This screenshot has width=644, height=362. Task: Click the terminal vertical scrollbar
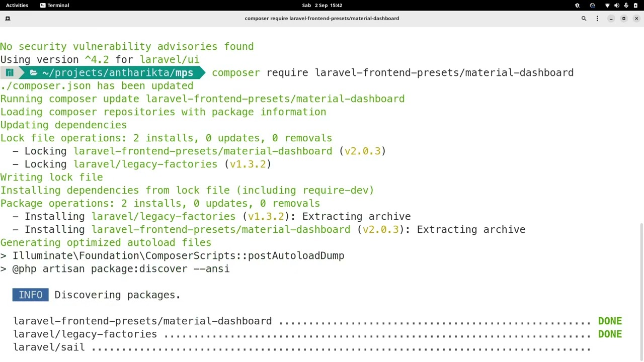641,292
